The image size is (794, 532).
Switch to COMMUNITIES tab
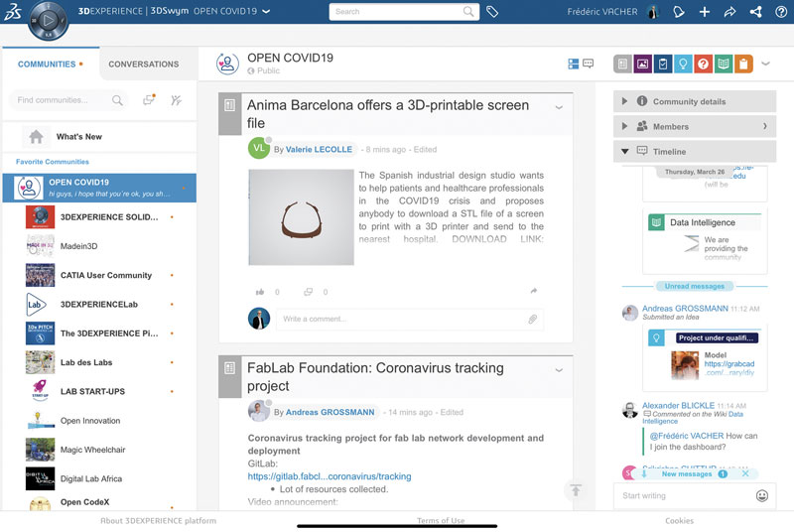pos(51,65)
